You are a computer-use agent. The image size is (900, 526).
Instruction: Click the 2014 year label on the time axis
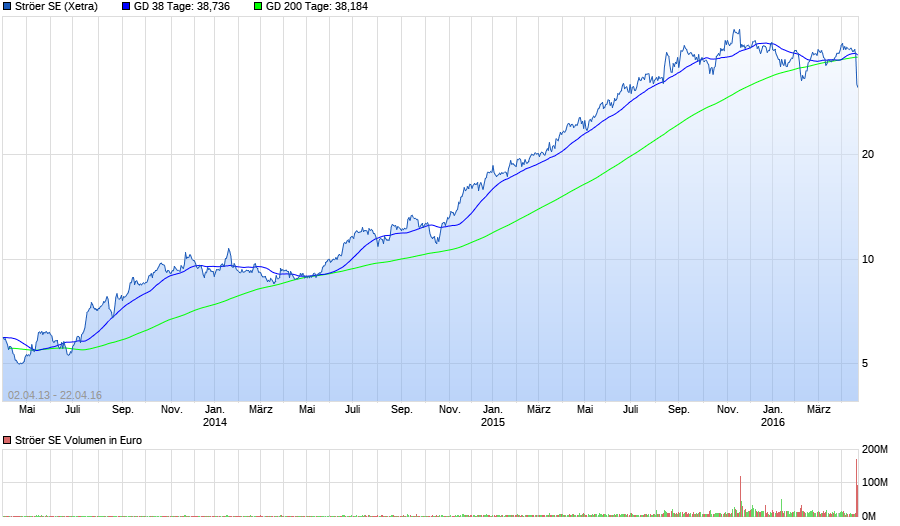(215, 422)
